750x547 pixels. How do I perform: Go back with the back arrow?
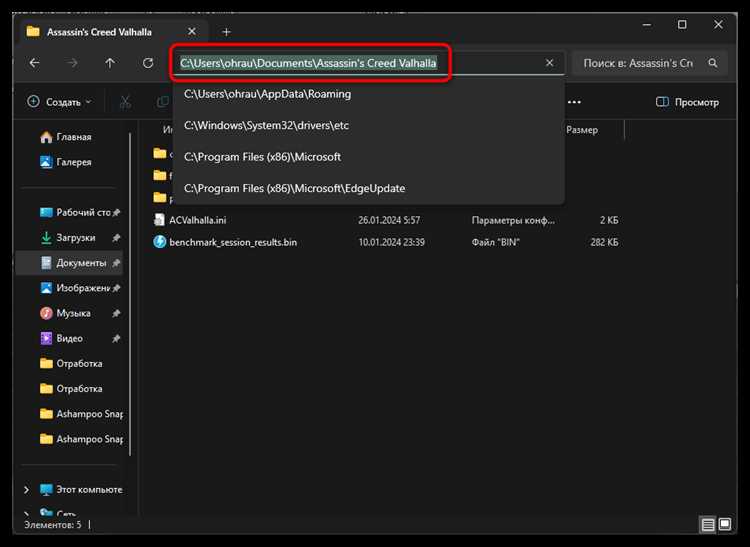tap(34, 63)
